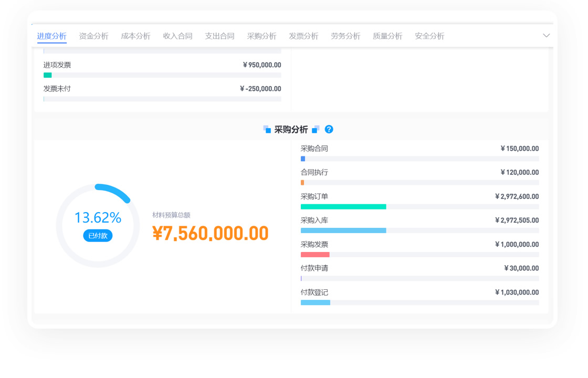Open the 采购分析 tab

(261, 36)
